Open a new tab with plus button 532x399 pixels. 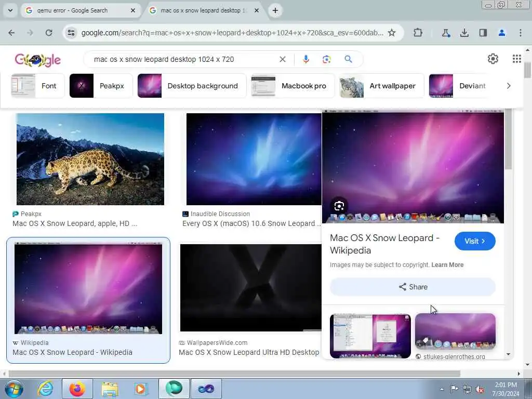275,10
